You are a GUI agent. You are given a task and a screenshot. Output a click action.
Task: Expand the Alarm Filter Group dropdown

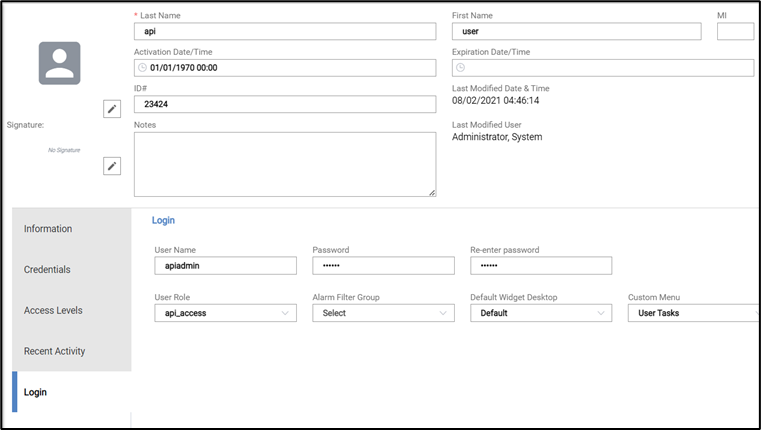point(383,313)
